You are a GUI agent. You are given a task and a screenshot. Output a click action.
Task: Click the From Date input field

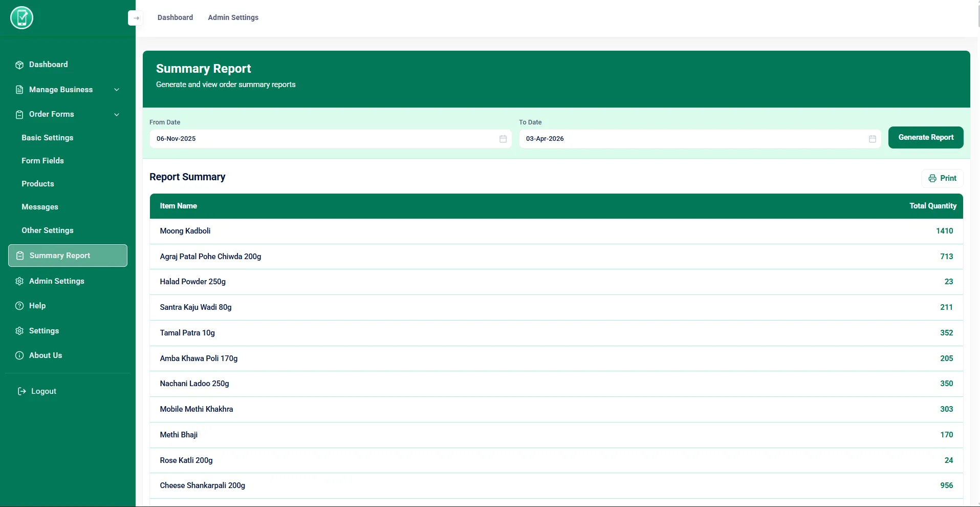(x=331, y=139)
